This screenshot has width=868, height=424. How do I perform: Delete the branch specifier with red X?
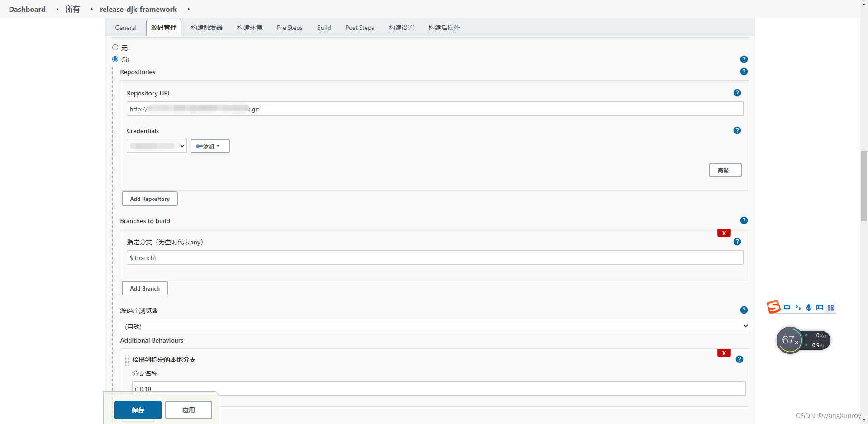[x=724, y=233]
